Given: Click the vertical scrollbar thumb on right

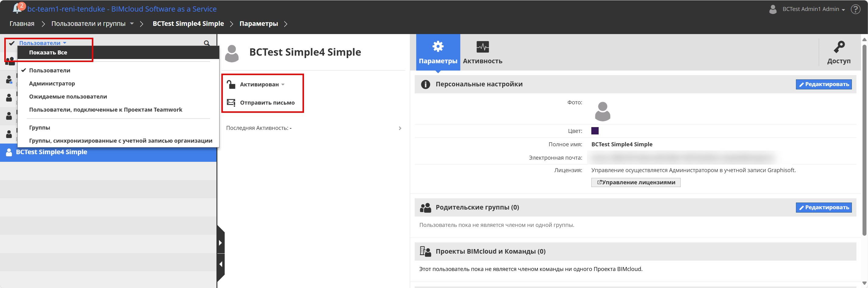Looking at the screenshot, I should [x=864, y=140].
